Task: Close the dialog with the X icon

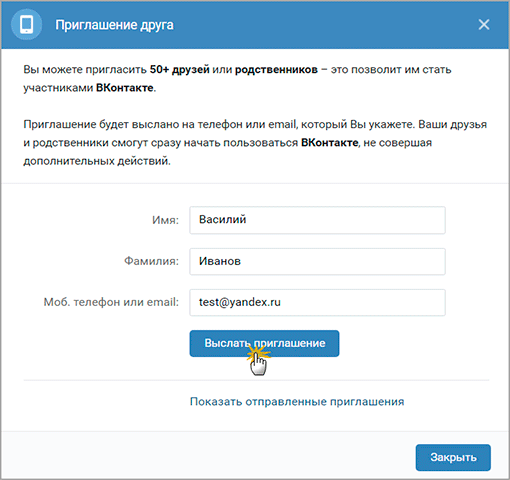Action: click(x=484, y=24)
